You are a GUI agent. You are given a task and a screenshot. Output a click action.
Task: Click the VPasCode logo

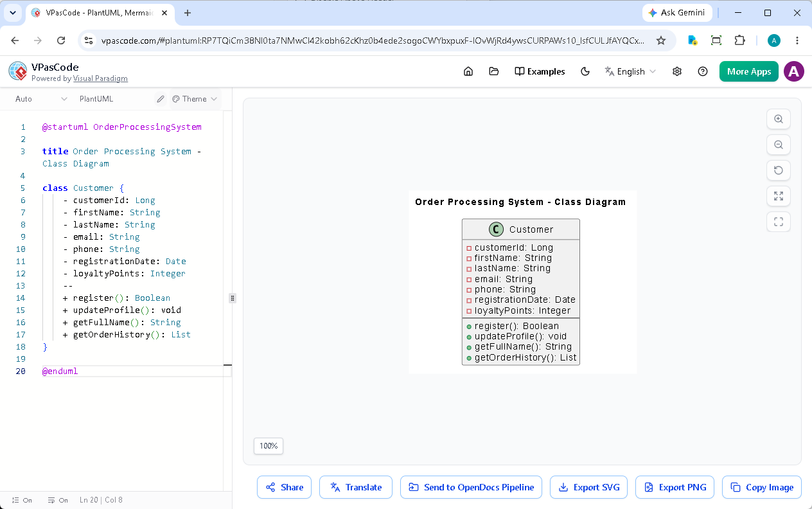click(x=18, y=71)
